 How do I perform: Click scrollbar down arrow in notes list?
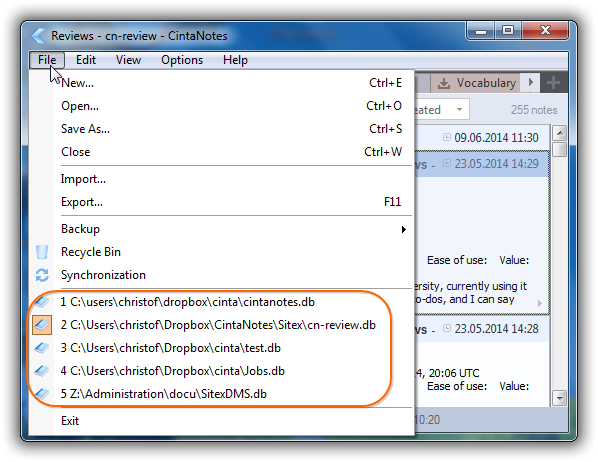559,398
